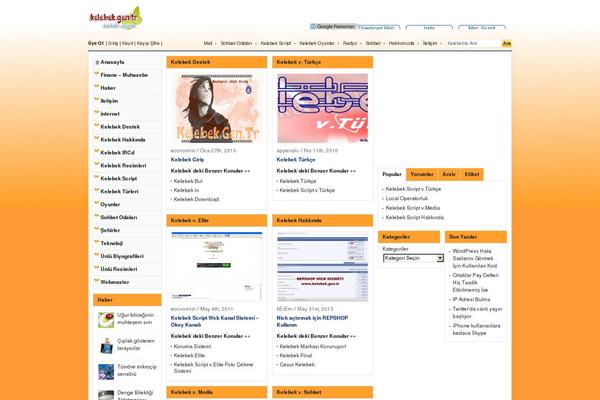Open Kelebek Oyunlar in top menu
Viewport: 600px width, 400px height.
tap(317, 43)
